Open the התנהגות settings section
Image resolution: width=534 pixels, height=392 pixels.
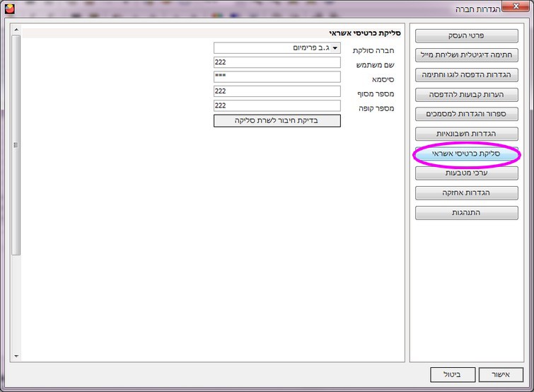466,212
